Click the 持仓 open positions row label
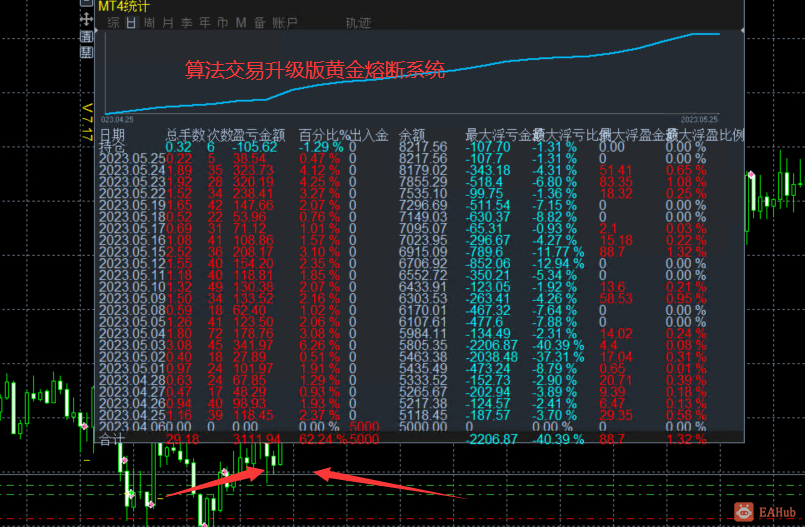 point(112,147)
